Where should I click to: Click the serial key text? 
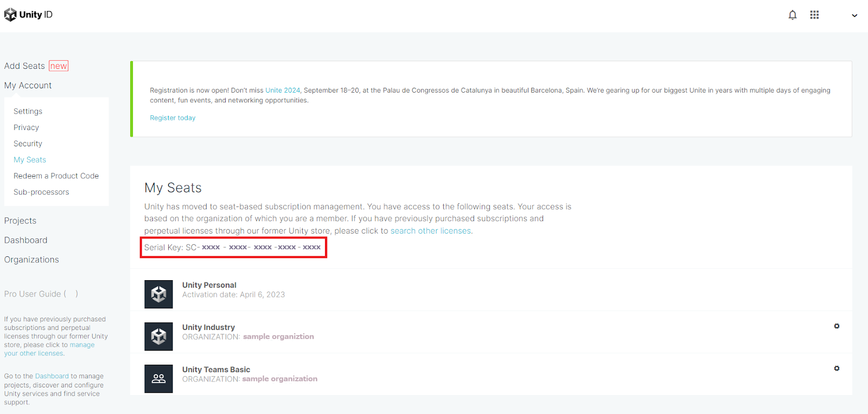click(233, 248)
